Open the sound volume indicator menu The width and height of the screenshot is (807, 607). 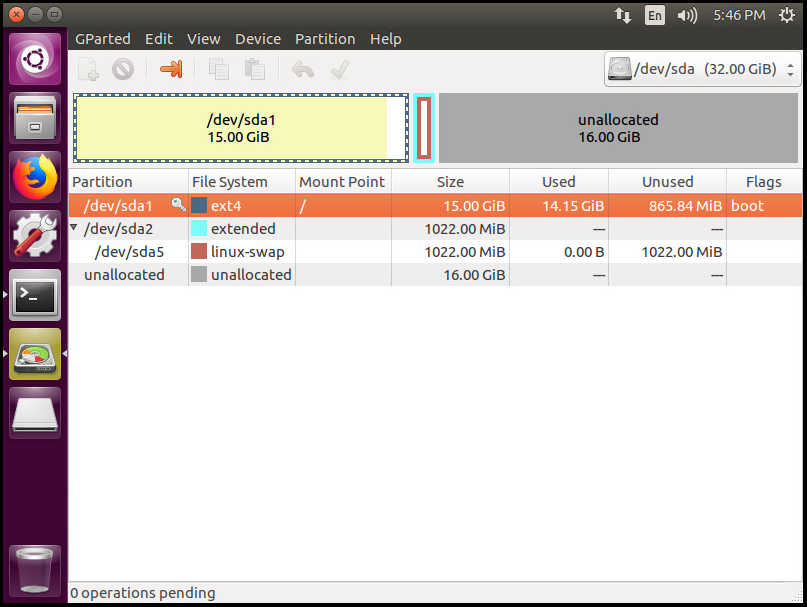point(686,15)
